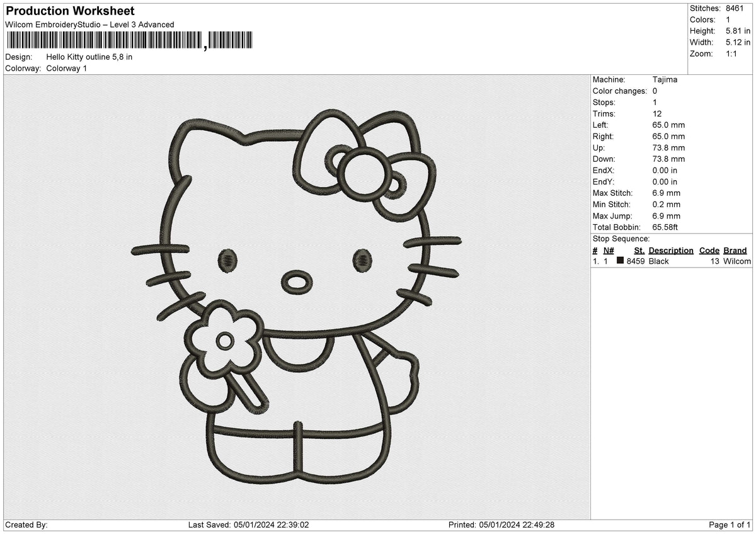Click the Hello Kitty embroidery preview
756x534 pixels.
coord(296,297)
